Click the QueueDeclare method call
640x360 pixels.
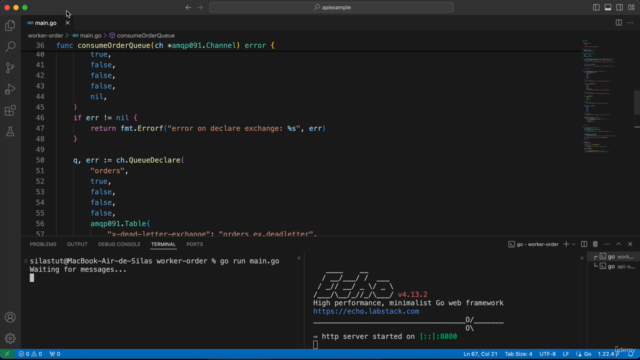(x=154, y=160)
